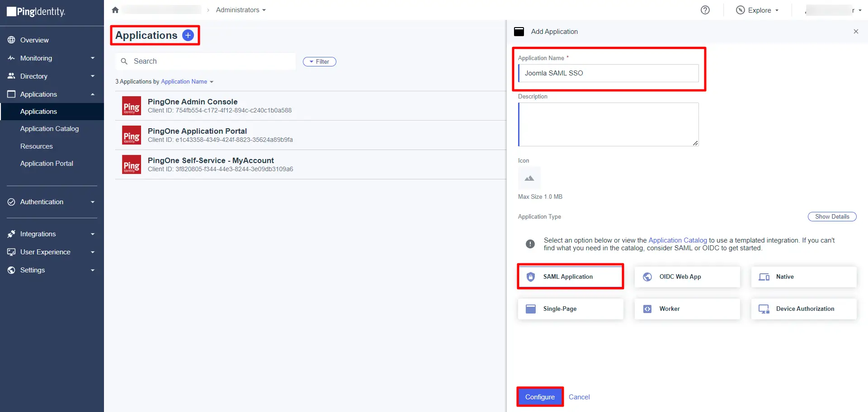Image resolution: width=868 pixels, height=412 pixels.
Task: Click the User Experience icon in sidebar
Action: [11, 252]
